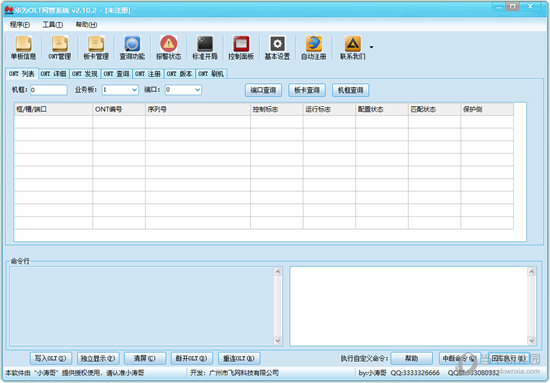Viewport: 550px width, 383px height.
Task: Open the 板卡管理 card management icon
Action: [x=96, y=48]
